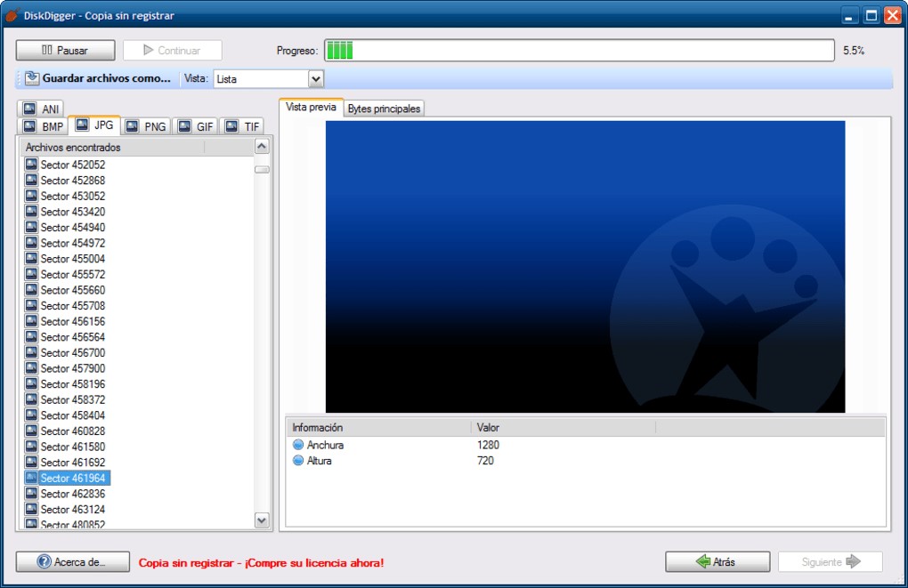Click the image icon next to Sector 452052

32,165
